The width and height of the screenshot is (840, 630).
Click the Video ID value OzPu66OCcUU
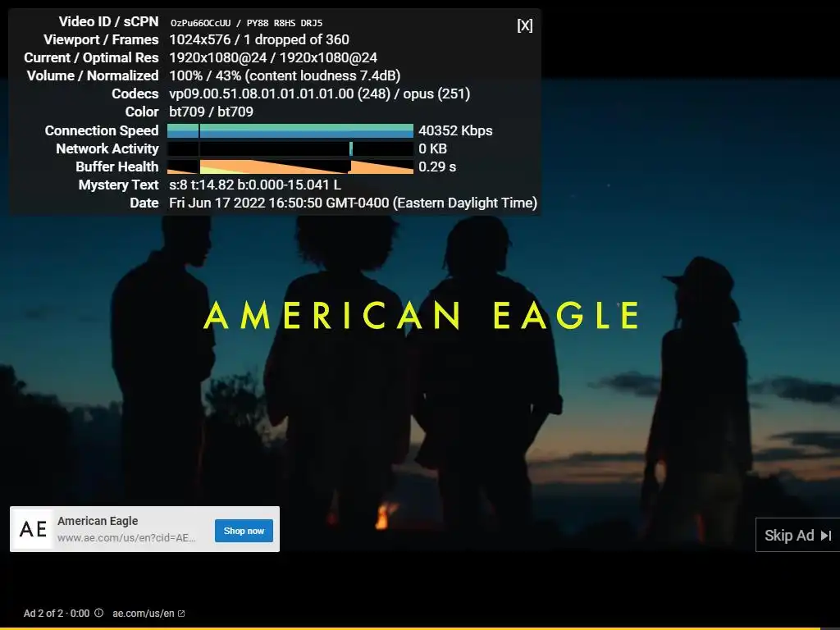tap(200, 23)
